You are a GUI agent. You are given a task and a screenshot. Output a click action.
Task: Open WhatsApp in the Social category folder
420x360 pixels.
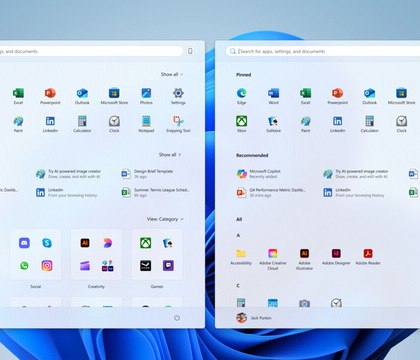(24, 265)
